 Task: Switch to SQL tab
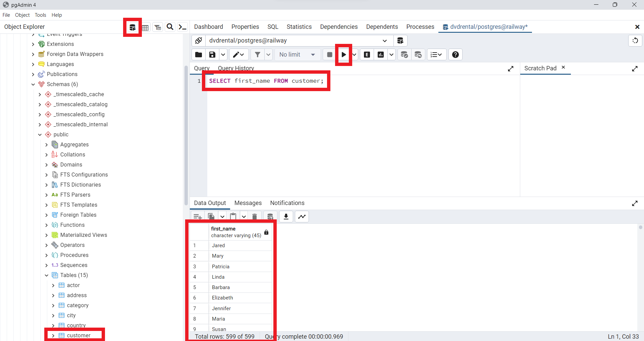tap(273, 27)
